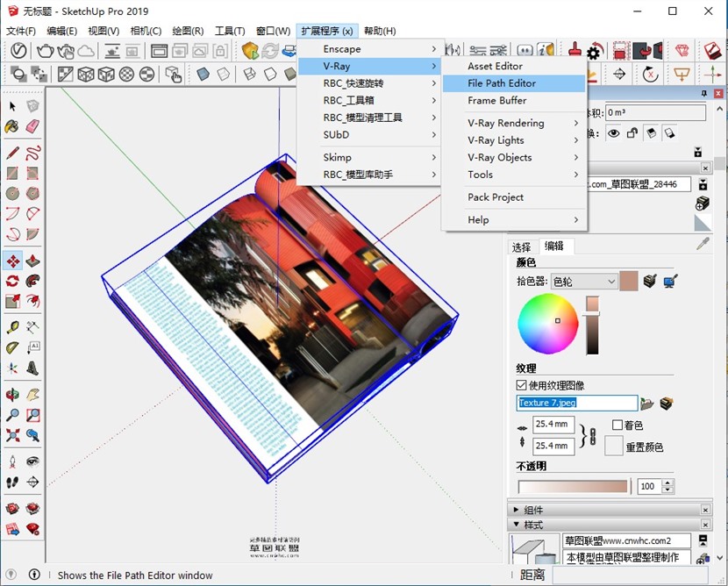Click the gear with red arrow icon
This screenshot has width=728, height=586.
[x=595, y=51]
